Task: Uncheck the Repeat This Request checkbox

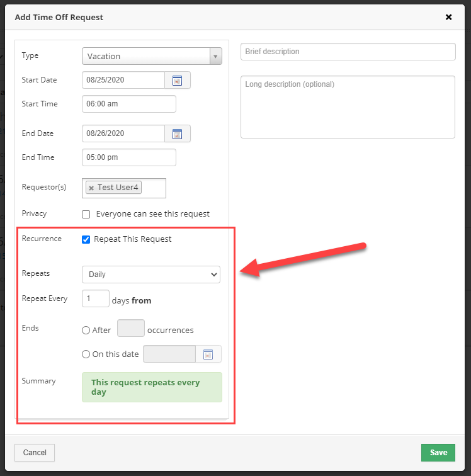Action: (x=86, y=239)
